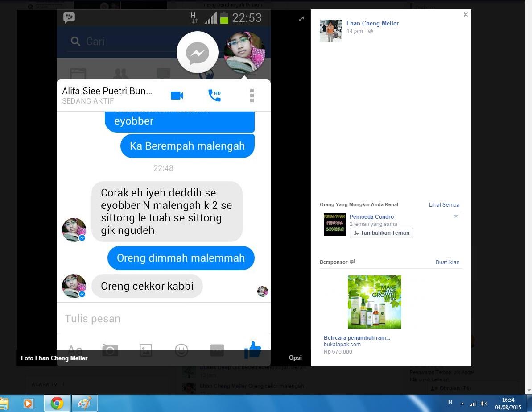Click '2 teman yang sama' text
Screen dimensions: 532x412
(x=373, y=224)
